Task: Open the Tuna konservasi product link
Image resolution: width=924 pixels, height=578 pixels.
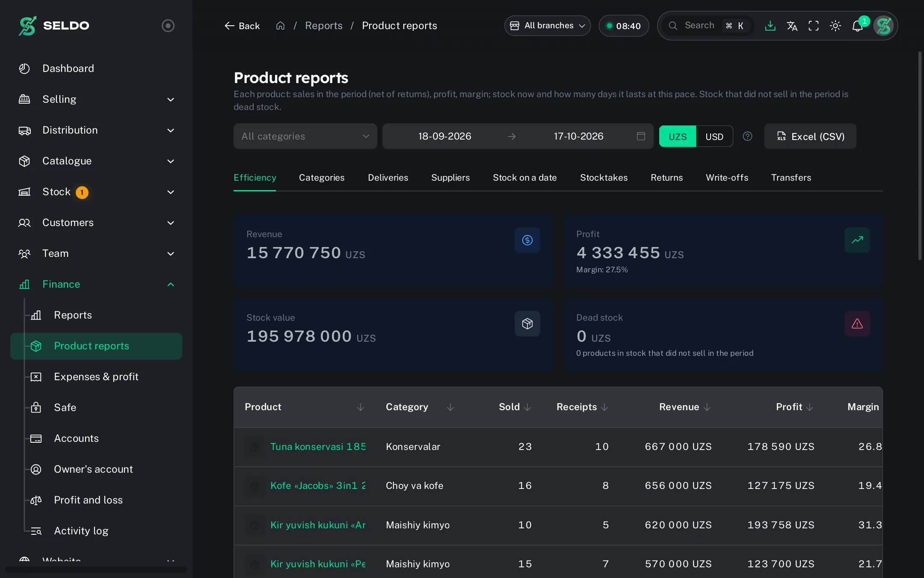Action: (x=318, y=447)
